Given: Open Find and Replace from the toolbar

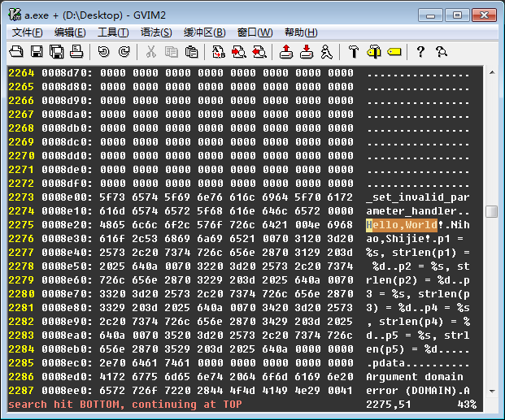Looking at the screenshot, I should 219,52.
